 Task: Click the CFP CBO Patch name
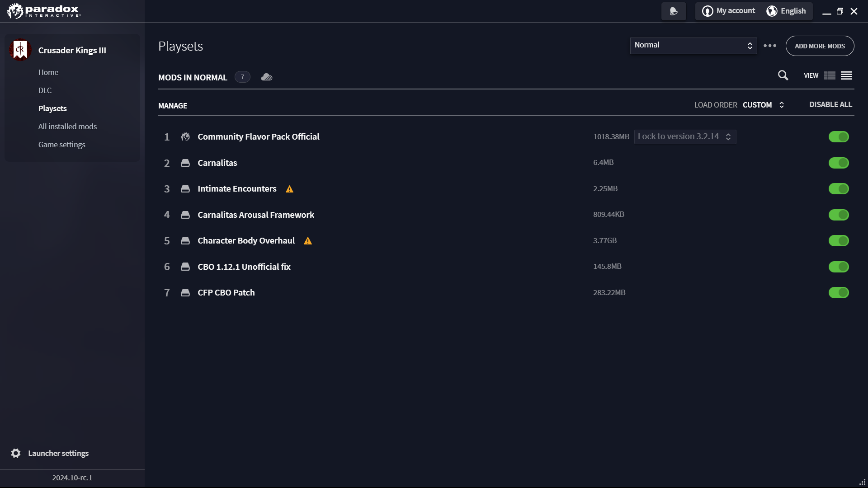[226, 292]
